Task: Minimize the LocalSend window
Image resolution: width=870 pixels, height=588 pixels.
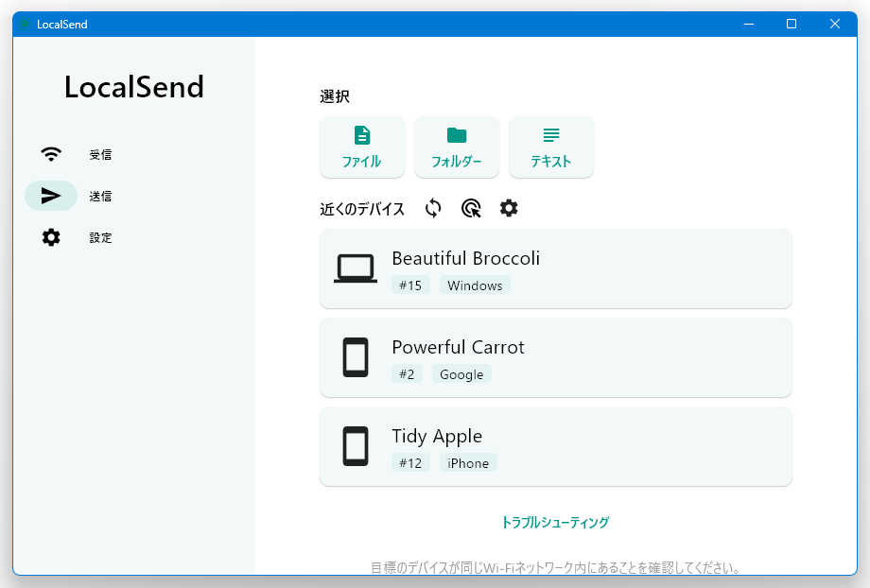Action: pos(749,24)
